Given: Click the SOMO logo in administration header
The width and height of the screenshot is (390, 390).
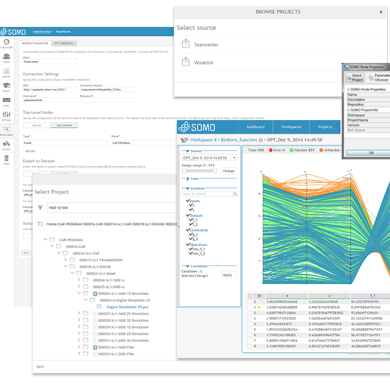Looking at the screenshot, I should [x=13, y=32].
